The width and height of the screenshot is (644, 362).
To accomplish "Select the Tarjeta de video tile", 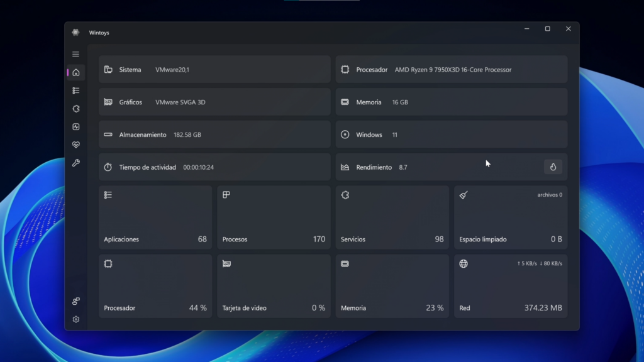I will 274,286.
